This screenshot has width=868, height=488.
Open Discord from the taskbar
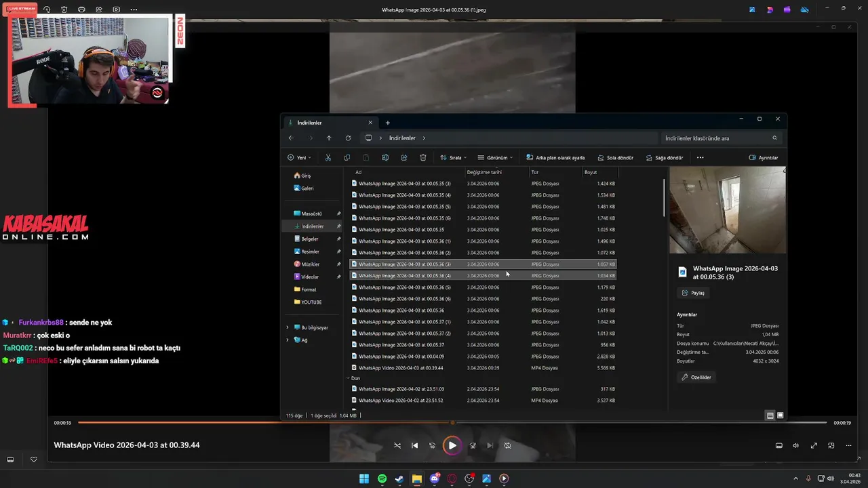click(x=435, y=479)
